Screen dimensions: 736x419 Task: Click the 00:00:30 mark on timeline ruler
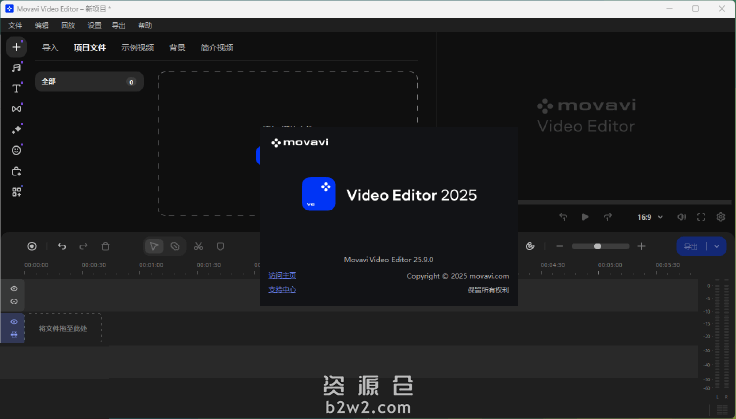point(94,265)
